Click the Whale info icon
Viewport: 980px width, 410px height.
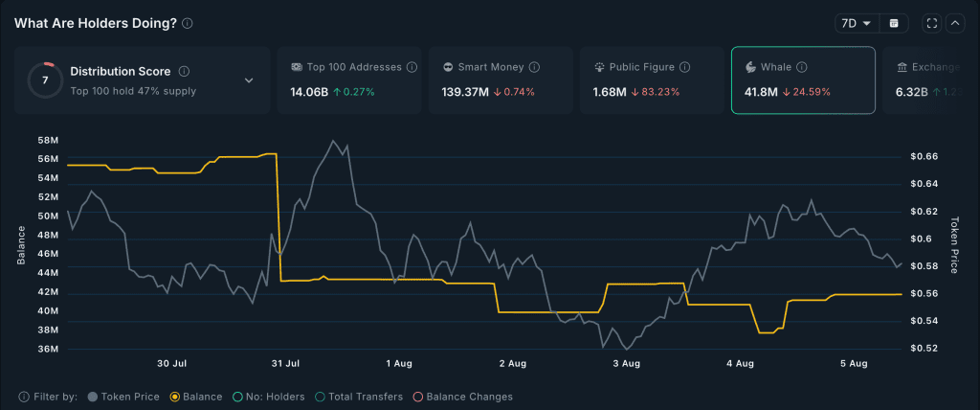(x=802, y=68)
